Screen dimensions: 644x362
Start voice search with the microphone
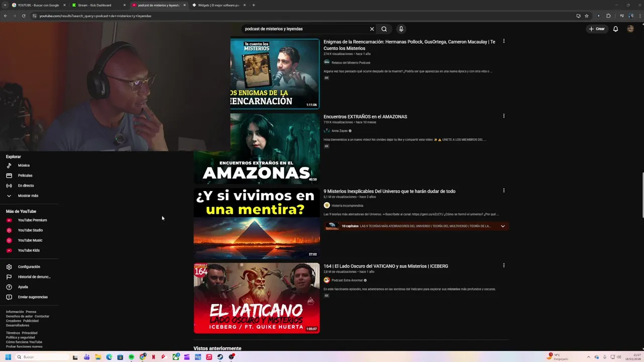click(x=401, y=29)
